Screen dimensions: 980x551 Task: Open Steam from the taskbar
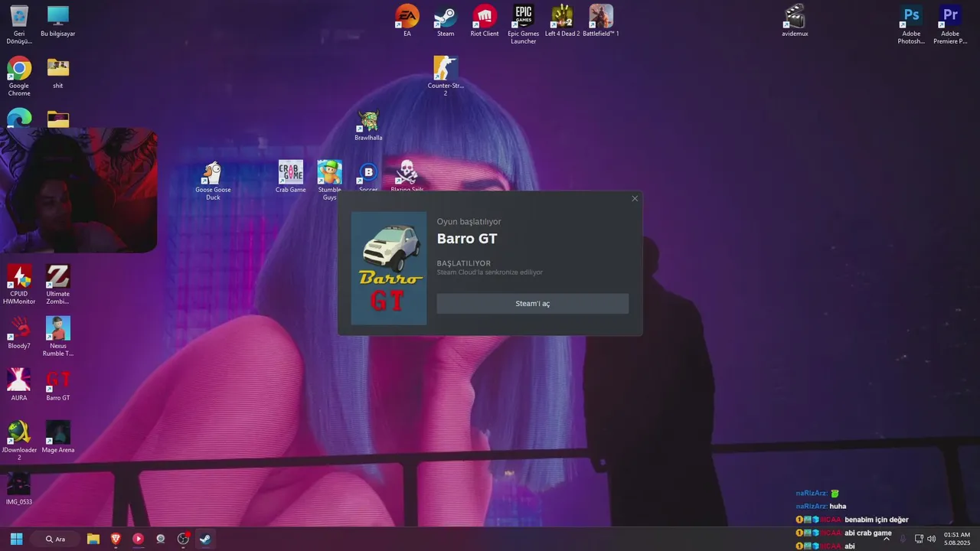pos(205,539)
